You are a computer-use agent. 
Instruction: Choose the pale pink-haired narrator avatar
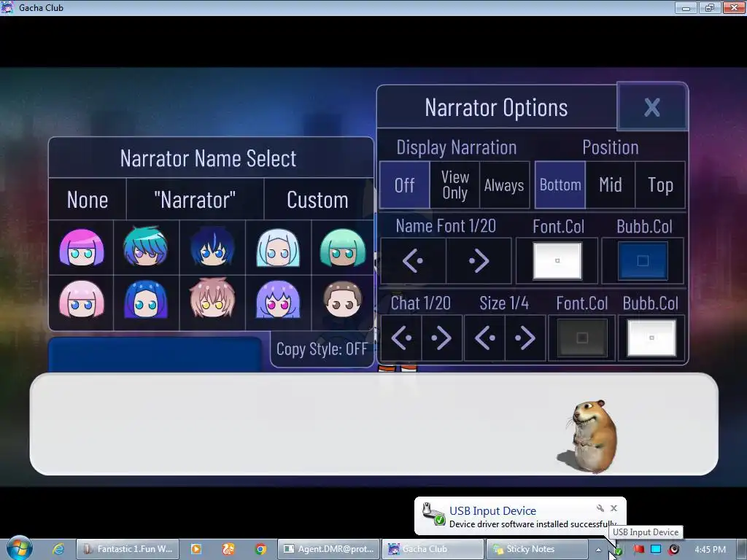point(82,299)
